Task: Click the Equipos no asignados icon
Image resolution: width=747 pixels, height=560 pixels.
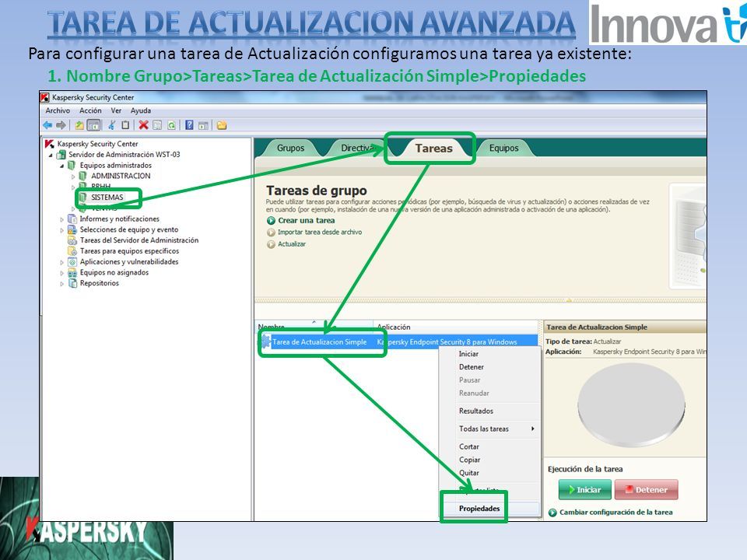Action: [x=72, y=273]
